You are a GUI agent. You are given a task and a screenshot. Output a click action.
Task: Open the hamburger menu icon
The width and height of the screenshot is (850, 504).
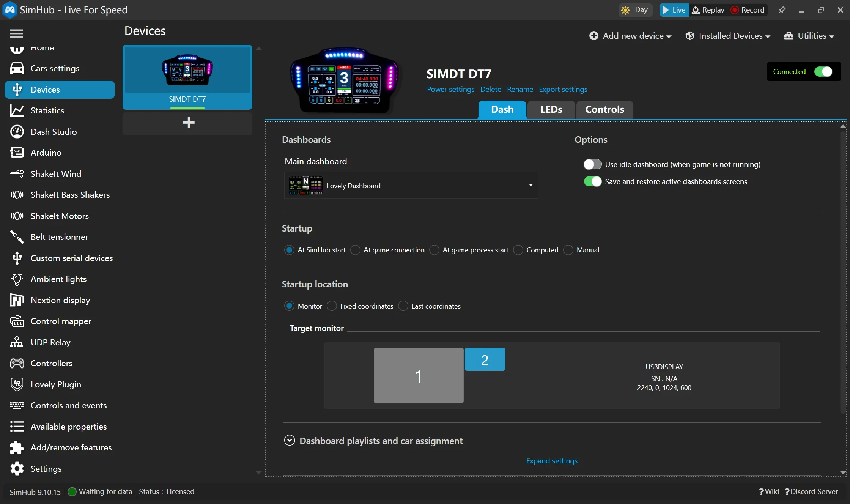[16, 33]
